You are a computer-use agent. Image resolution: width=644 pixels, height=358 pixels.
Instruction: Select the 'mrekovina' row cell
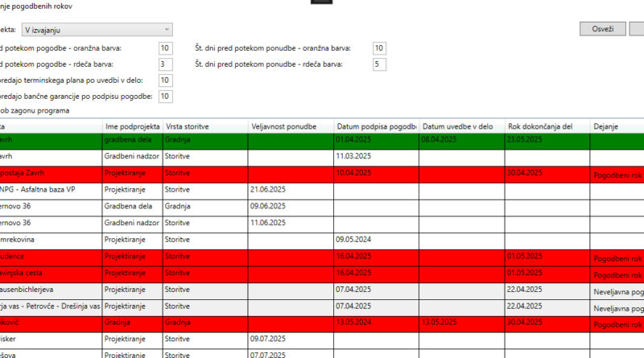(51, 241)
